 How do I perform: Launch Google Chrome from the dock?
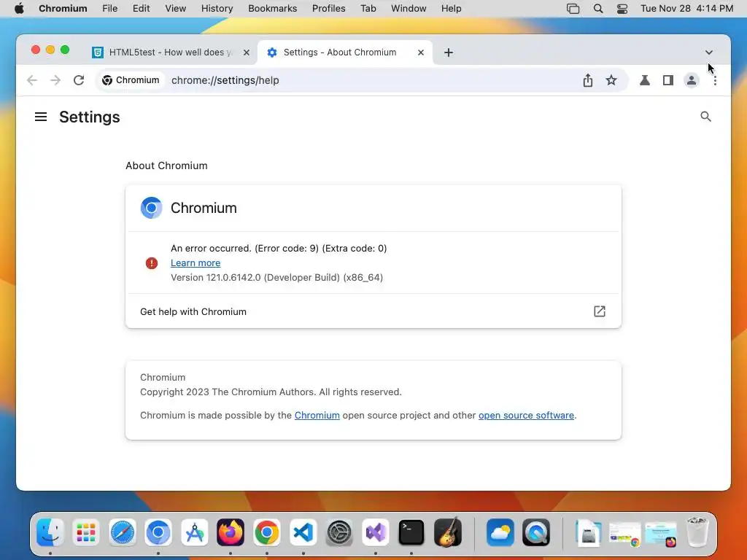coord(267,532)
